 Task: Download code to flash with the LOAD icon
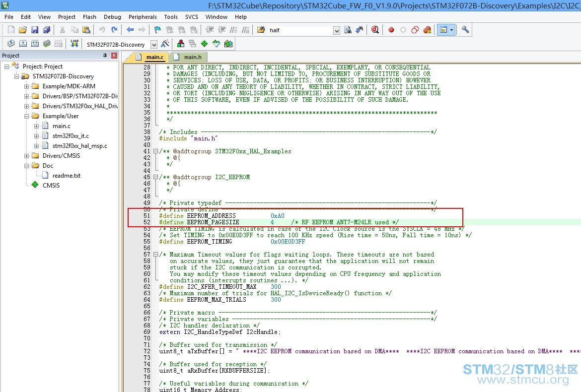point(74,44)
